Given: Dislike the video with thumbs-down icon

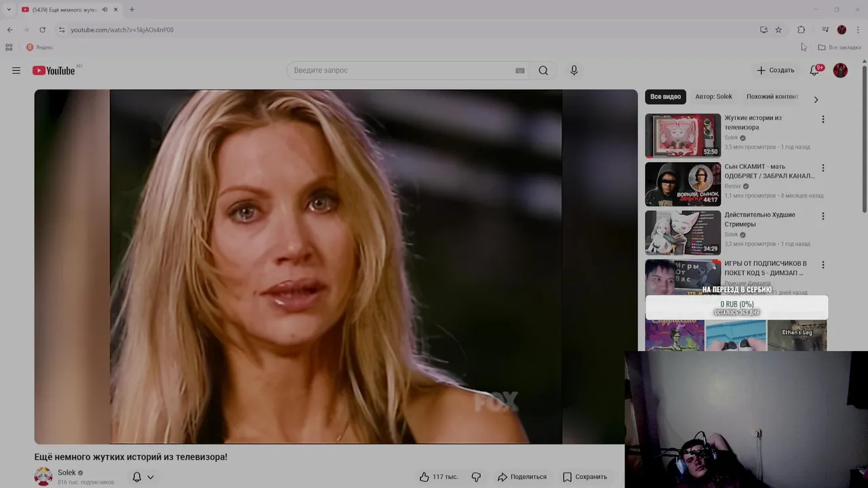Looking at the screenshot, I should point(476,477).
